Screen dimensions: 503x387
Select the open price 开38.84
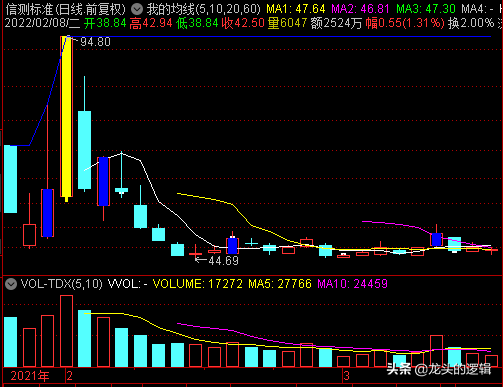[105, 23]
